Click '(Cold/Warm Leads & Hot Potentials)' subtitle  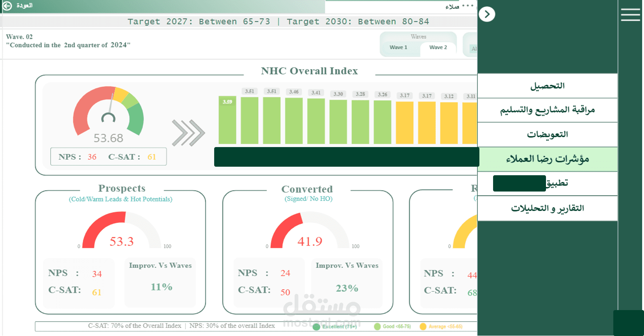[x=121, y=199]
